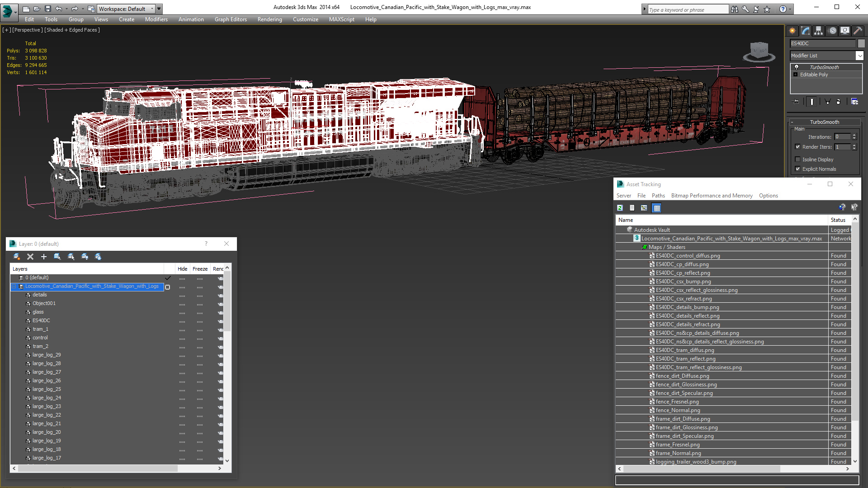Collapse Locomotive_Canadian_Pacific layer tree
The image size is (868, 488).
tap(14, 286)
